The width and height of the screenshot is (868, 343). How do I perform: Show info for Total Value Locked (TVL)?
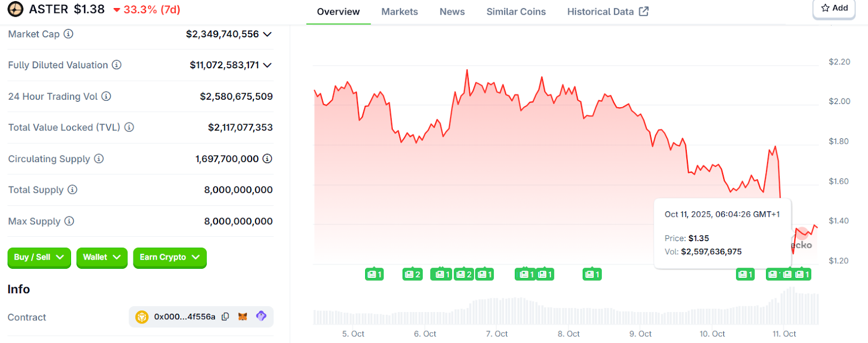point(129,127)
